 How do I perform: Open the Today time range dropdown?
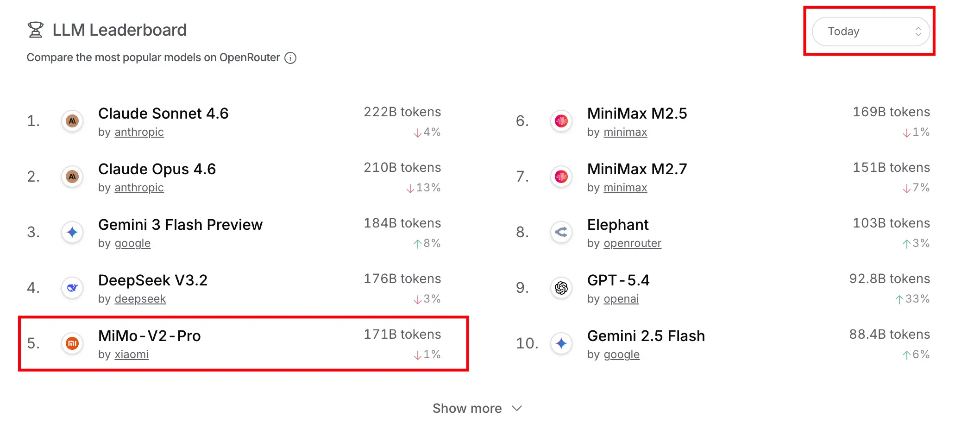pos(871,32)
